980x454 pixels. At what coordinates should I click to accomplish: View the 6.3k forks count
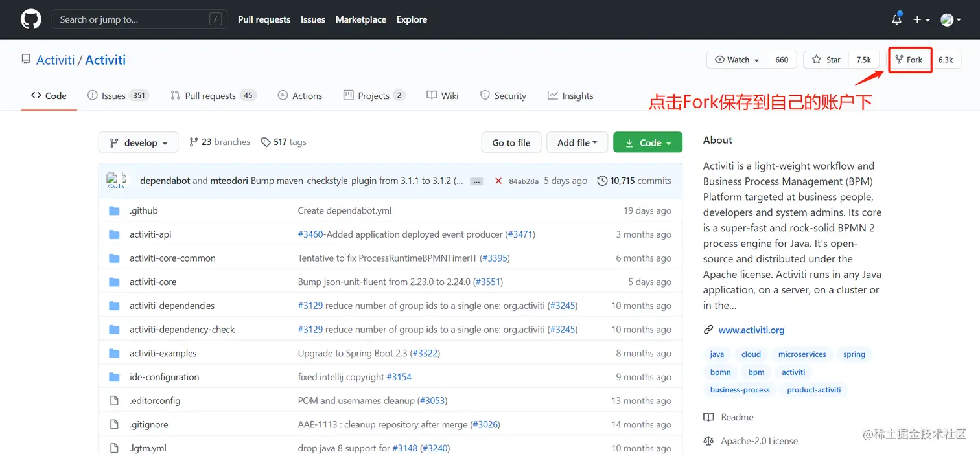(946, 60)
